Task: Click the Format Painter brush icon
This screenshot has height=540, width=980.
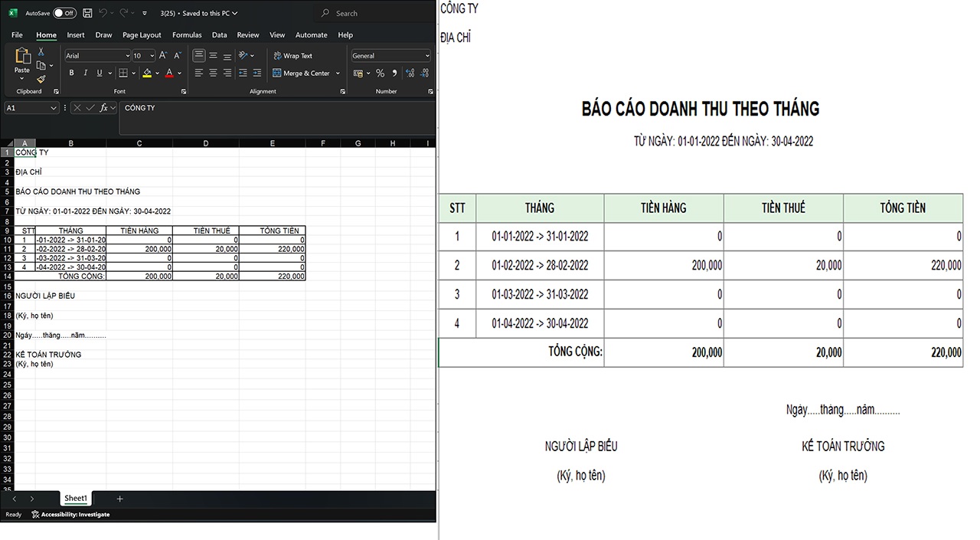Action: pyautogui.click(x=41, y=79)
